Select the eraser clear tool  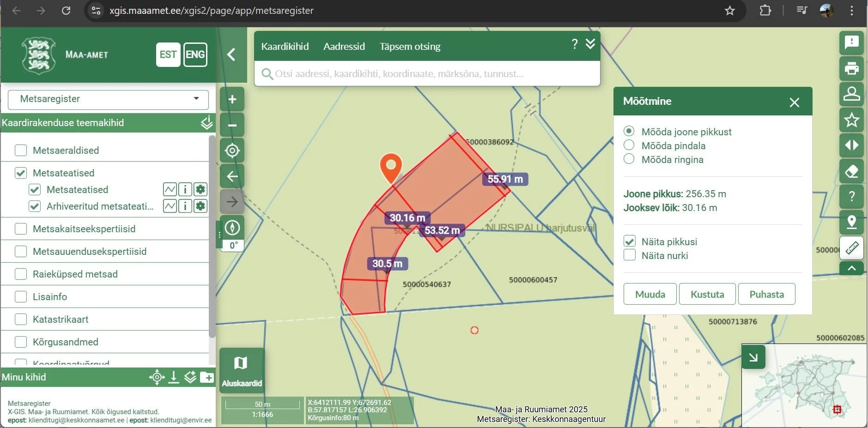pos(851,171)
